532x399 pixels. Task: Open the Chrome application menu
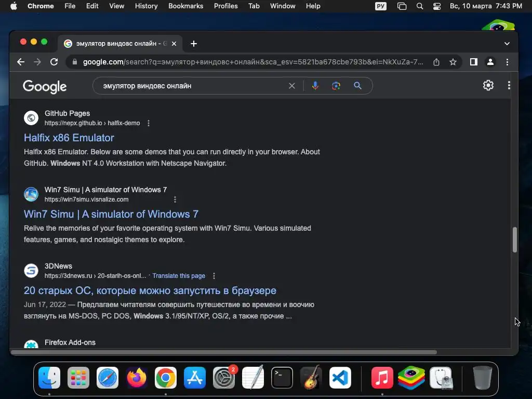coord(41,6)
